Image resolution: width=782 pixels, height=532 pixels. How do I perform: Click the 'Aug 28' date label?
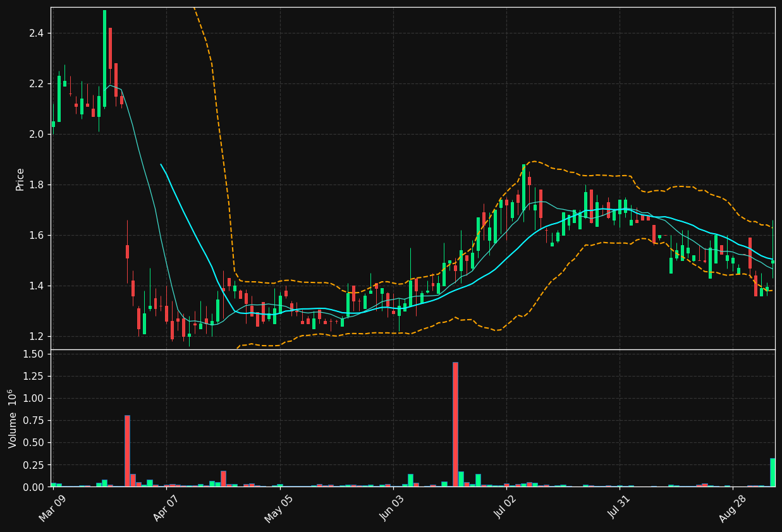(x=731, y=509)
